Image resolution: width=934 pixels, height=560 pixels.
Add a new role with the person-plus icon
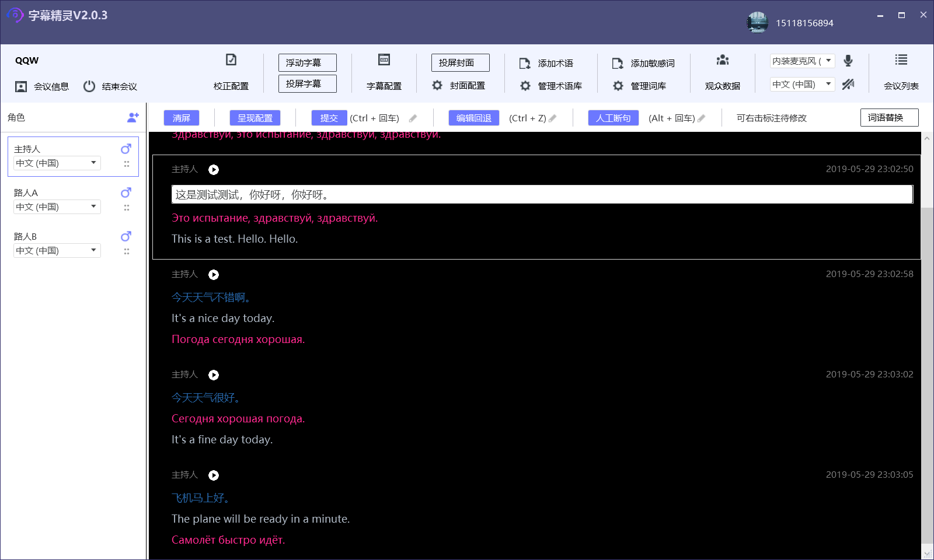pos(133,117)
